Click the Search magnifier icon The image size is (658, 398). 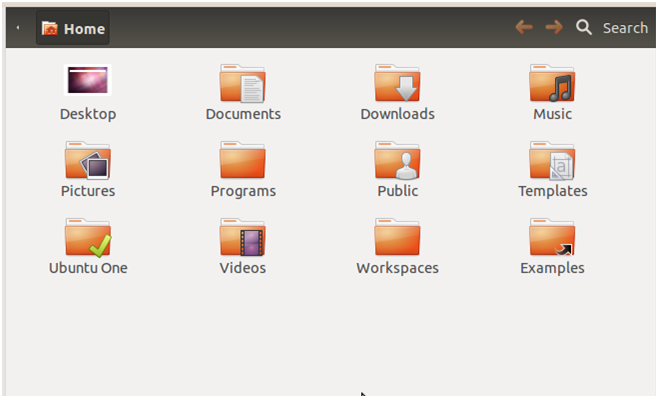click(x=584, y=27)
